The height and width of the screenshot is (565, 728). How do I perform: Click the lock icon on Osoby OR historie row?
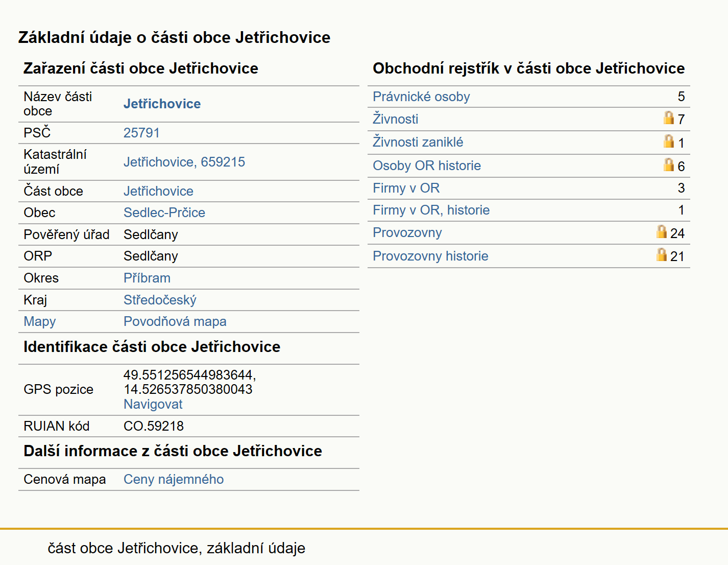(668, 164)
